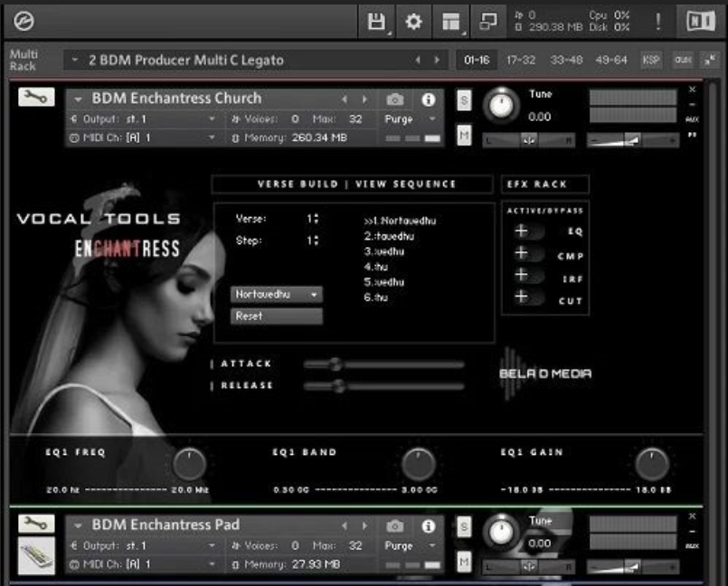Open the save/load disk menu
The height and width of the screenshot is (586, 728).
376,22
